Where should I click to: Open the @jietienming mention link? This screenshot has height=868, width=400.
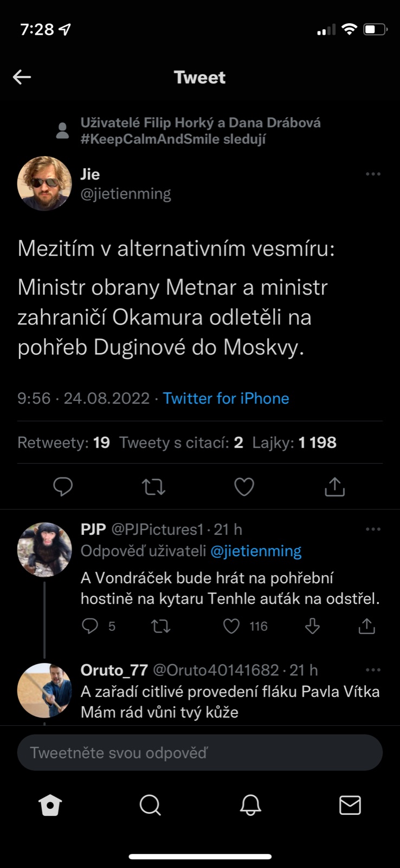255,551
